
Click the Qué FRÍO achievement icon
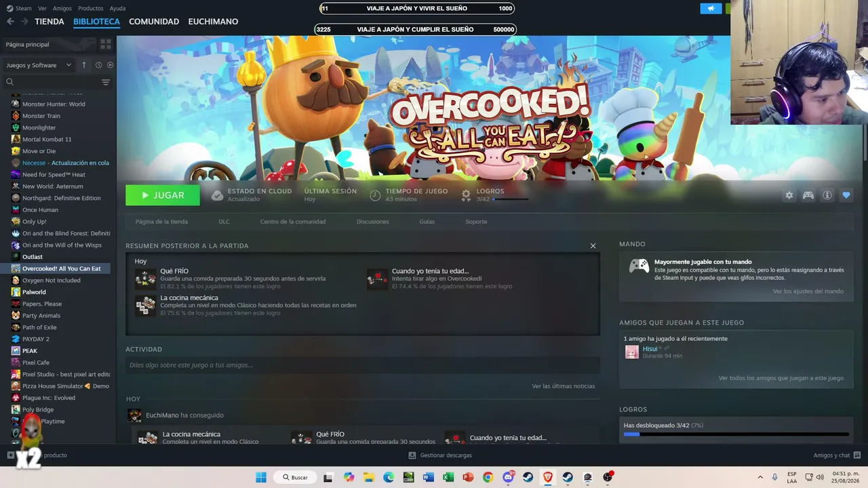click(x=145, y=279)
